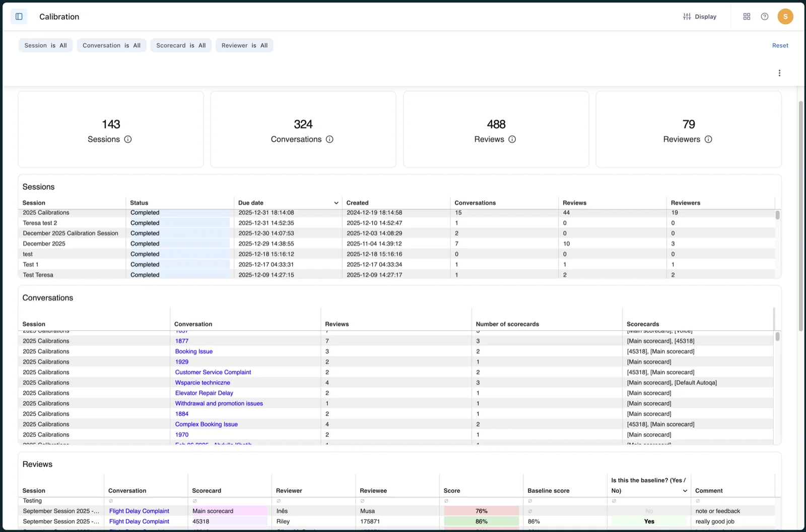Show info for Reviewers count
The height and width of the screenshot is (532, 806).
[x=708, y=139]
